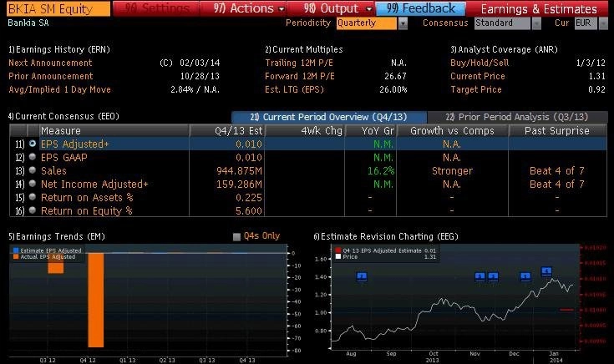Image resolution: width=614 pixels, height=364 pixels.
Task: Click Avg/Implied 1 Day Move label
Action: tap(59, 89)
